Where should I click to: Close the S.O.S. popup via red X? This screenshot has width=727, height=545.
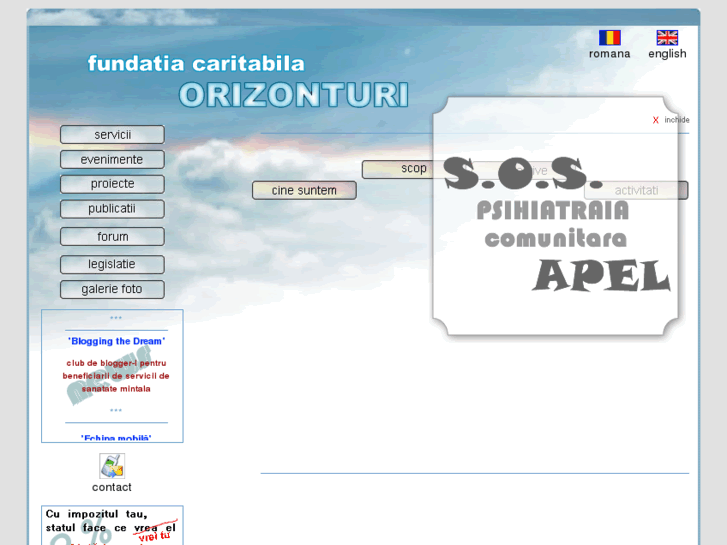(x=656, y=120)
